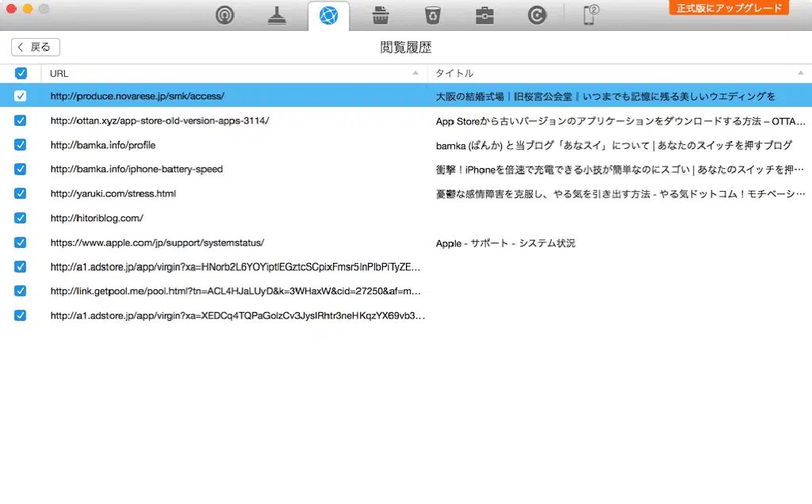Viewport: 812px width, 504px height.
Task: Click the タイトル column sort arrow
Action: 800,73
